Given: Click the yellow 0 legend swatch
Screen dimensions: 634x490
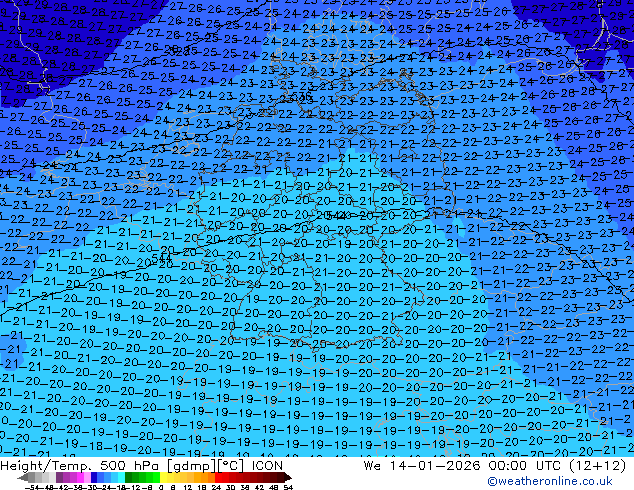Looking at the screenshot, I should click(164, 477).
